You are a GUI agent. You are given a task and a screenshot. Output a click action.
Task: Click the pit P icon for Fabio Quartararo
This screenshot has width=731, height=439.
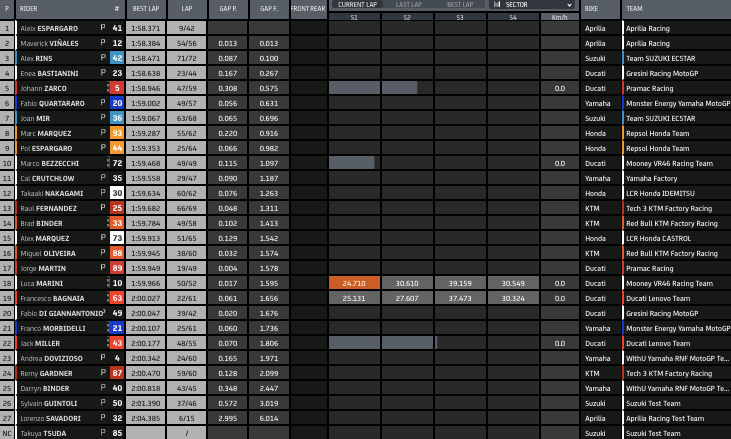pos(103,103)
